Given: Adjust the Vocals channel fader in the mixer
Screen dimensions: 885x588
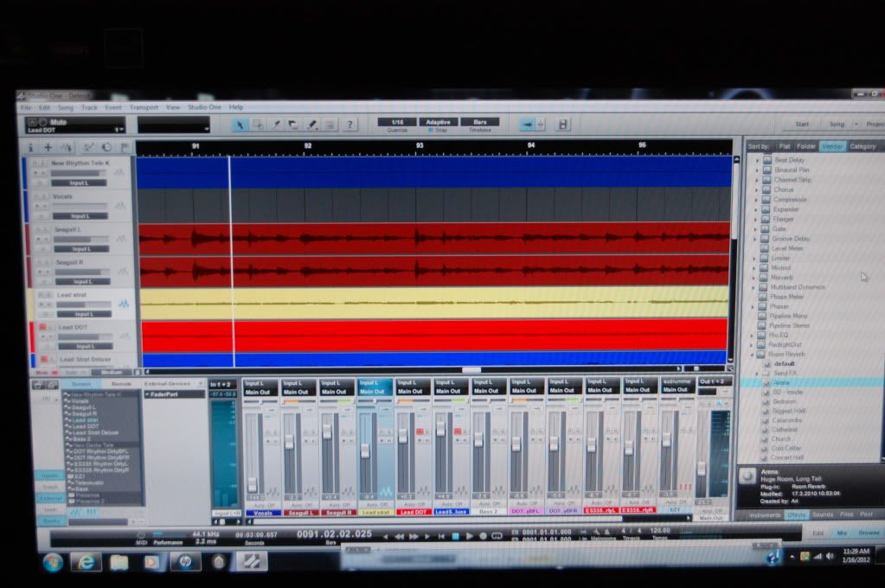Looking at the screenshot, I should click(x=253, y=483).
